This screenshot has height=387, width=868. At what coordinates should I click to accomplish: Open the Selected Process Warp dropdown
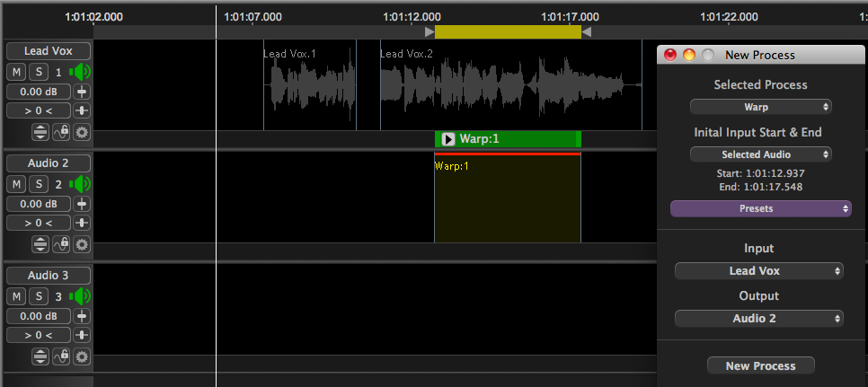(x=760, y=107)
